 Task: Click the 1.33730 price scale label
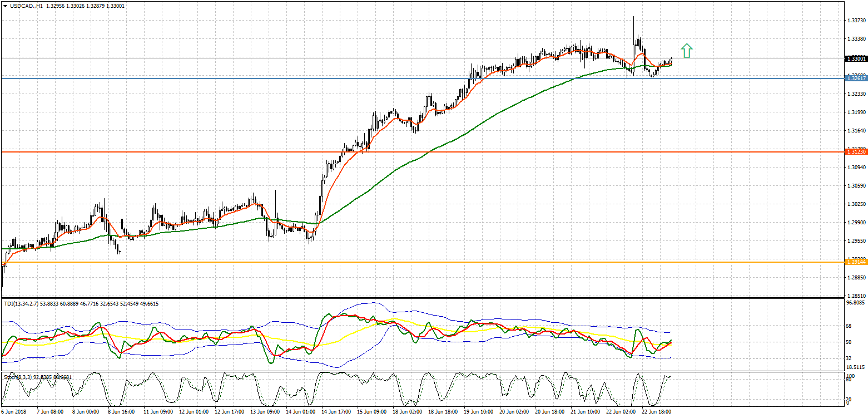[x=855, y=21]
